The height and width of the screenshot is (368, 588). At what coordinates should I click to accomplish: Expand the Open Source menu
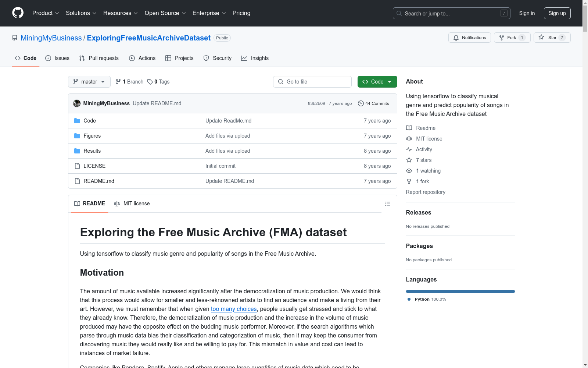pos(165,13)
